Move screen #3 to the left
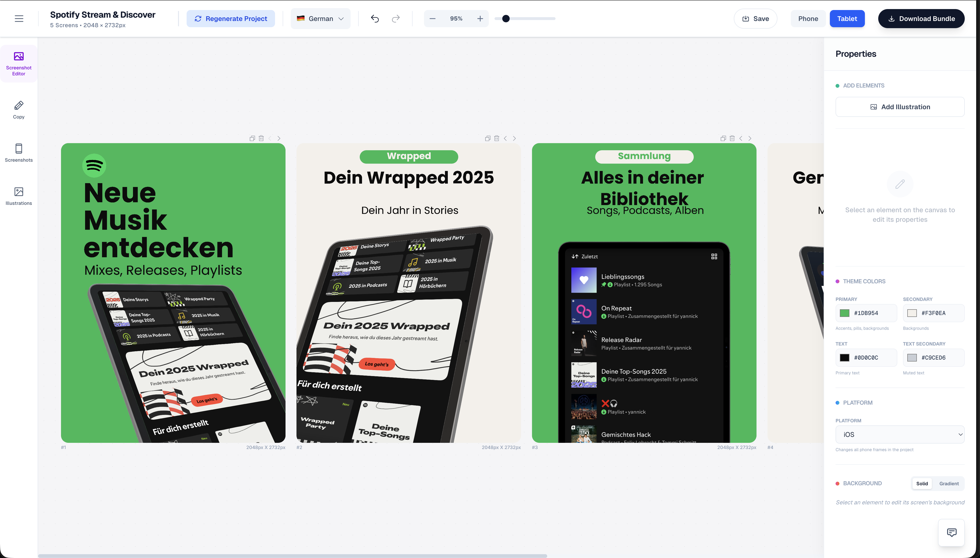Image resolution: width=980 pixels, height=558 pixels. tap(741, 138)
